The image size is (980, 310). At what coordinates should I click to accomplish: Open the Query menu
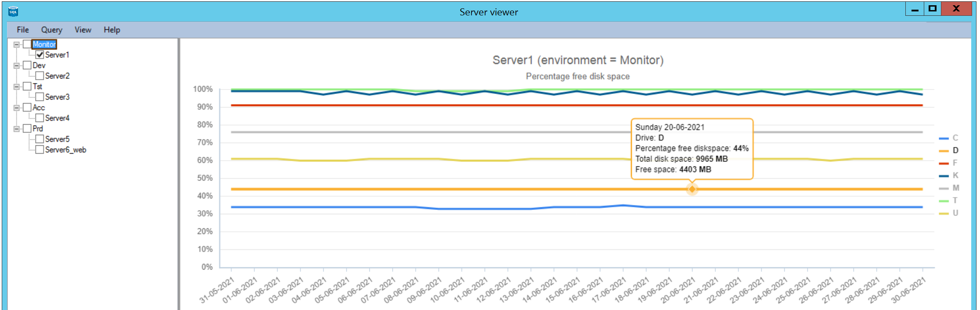(52, 30)
